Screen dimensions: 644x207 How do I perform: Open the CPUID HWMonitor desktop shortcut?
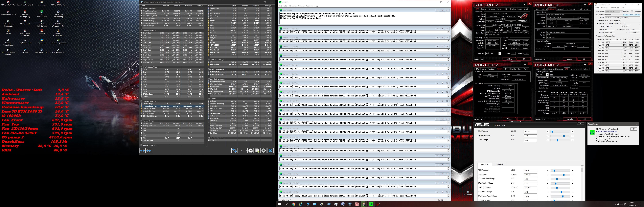coord(58,3)
